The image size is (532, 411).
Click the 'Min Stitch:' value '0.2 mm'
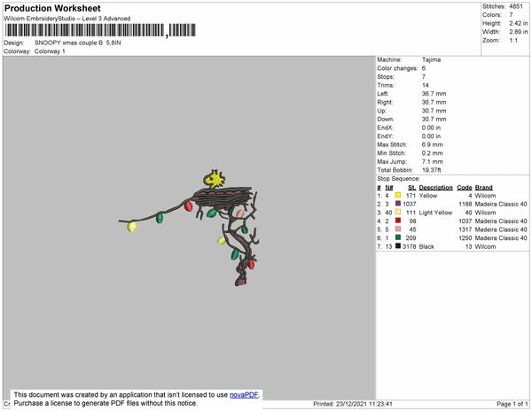(433, 153)
